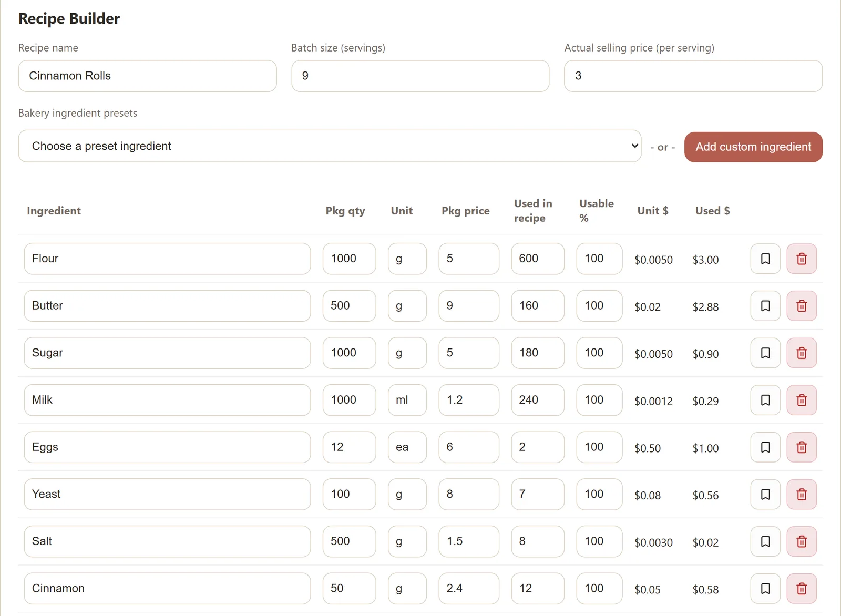Select the Salt ingredient name field
Image resolution: width=841 pixels, height=616 pixels.
pyautogui.click(x=167, y=541)
